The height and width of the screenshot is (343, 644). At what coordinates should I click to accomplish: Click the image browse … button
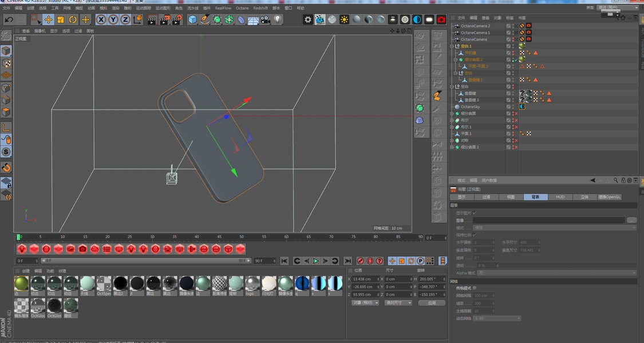631,220
